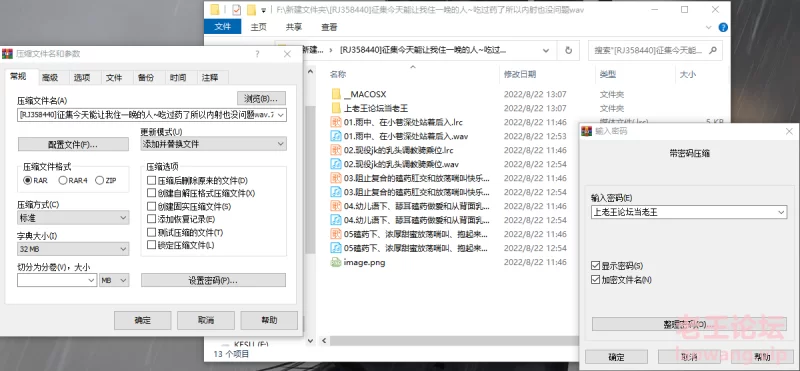Open the quick access toolbar customize arrow
800x371 pixels.
coord(263,10)
